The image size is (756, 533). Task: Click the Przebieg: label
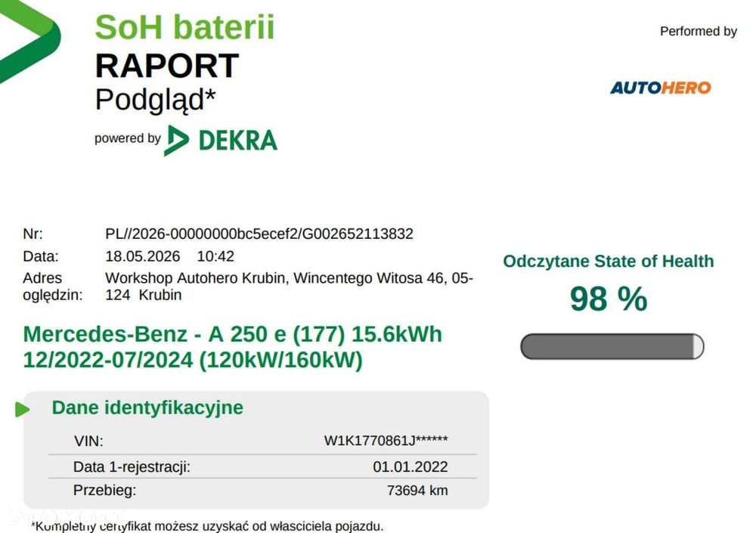point(104,491)
